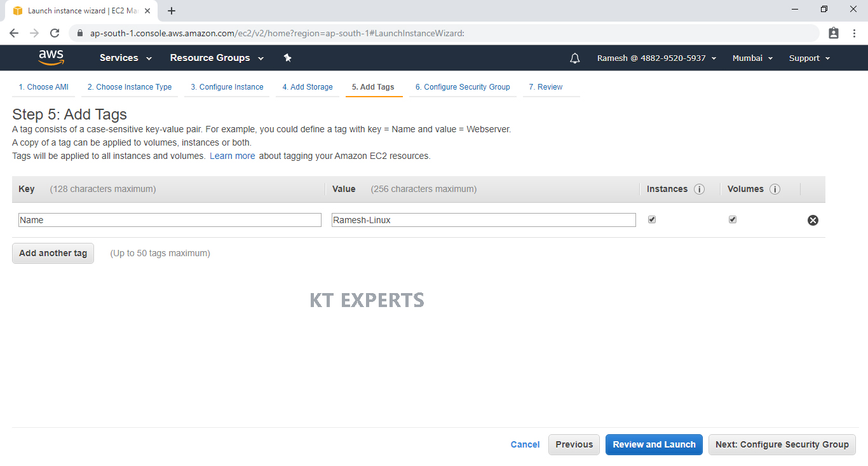868x466 pixels.
Task: Click '(Up to 50 tags maximum)' text
Action: [x=160, y=253]
